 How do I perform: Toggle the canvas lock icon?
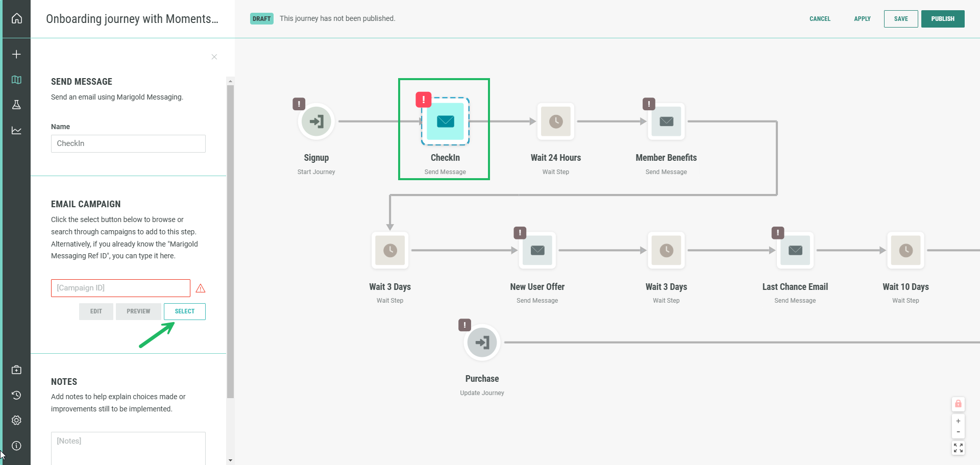click(958, 404)
